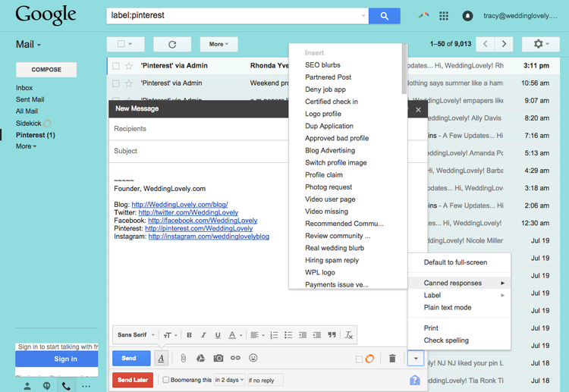This screenshot has height=392, width=569.
Task: Send the new message
Action: coord(131,359)
